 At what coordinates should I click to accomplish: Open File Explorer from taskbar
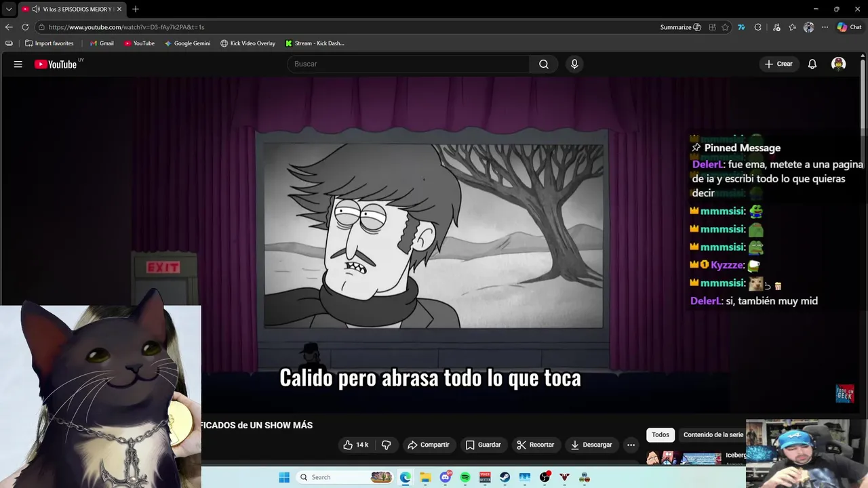(x=425, y=477)
